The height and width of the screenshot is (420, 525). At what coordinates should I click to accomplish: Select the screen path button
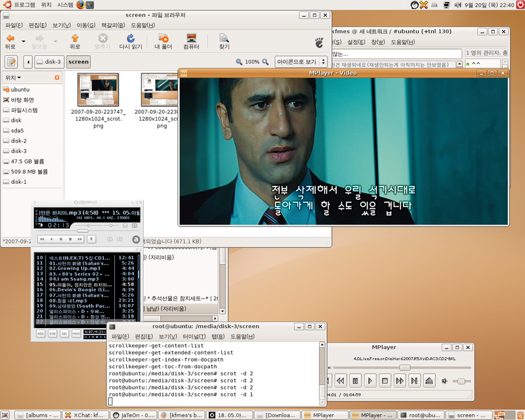pyautogui.click(x=78, y=62)
